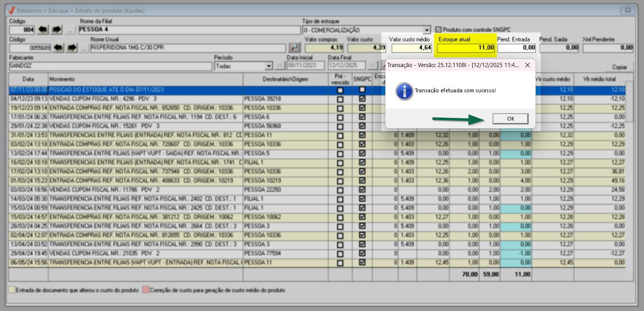
Task: Click the Destinatário\Origem column header
Action: pyautogui.click(x=285, y=79)
